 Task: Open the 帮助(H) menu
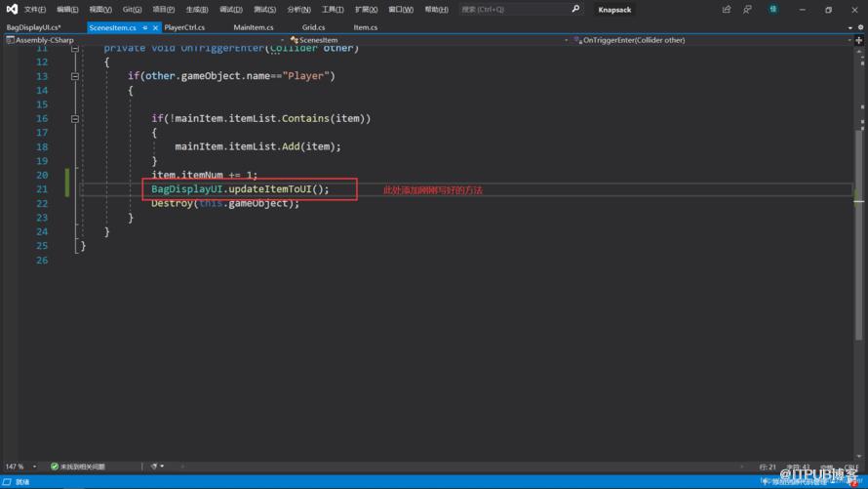click(436, 10)
